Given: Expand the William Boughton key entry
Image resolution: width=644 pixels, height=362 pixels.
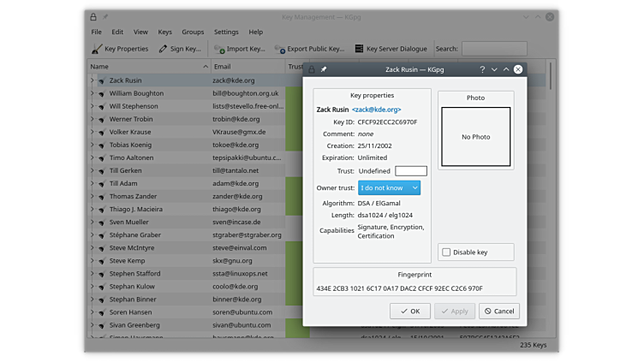Looking at the screenshot, I should (92, 93).
